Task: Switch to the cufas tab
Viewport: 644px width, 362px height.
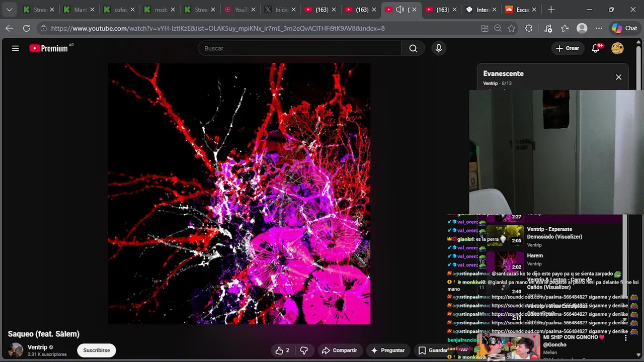Action: (119, 10)
